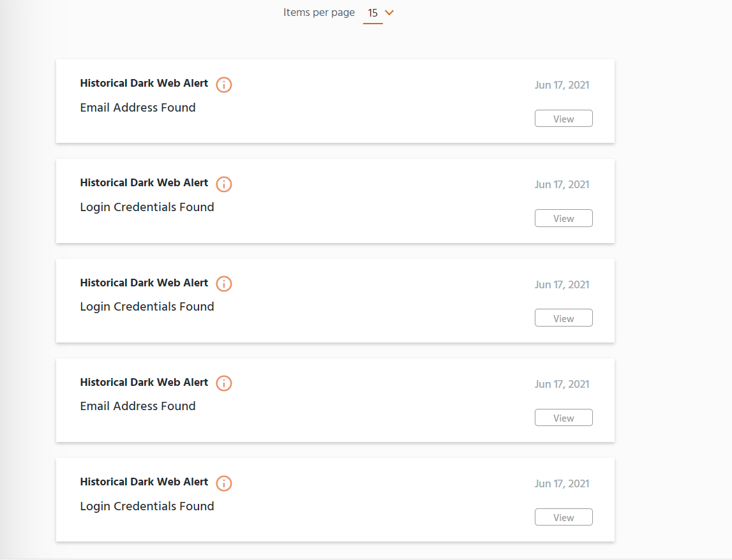Click View on bottom Login Credentials alert
This screenshot has width=732, height=560.
click(x=564, y=517)
